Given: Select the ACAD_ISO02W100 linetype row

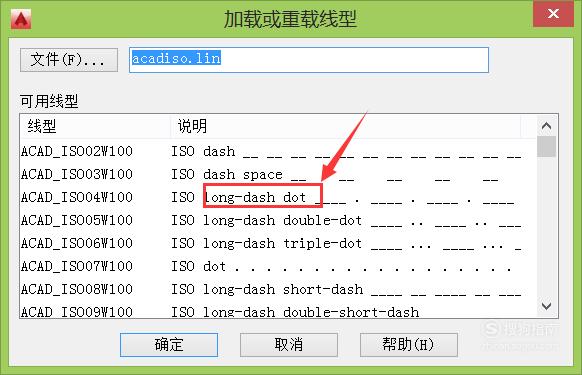Looking at the screenshot, I should pos(278,151).
